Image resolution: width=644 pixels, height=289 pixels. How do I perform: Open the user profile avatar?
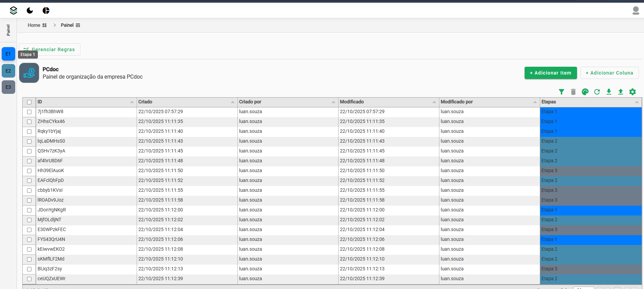(x=636, y=11)
